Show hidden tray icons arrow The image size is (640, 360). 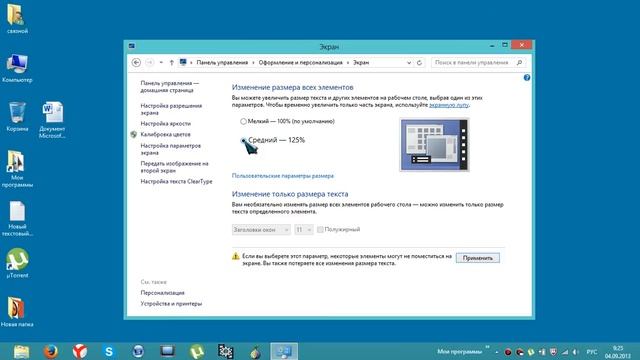click(497, 352)
